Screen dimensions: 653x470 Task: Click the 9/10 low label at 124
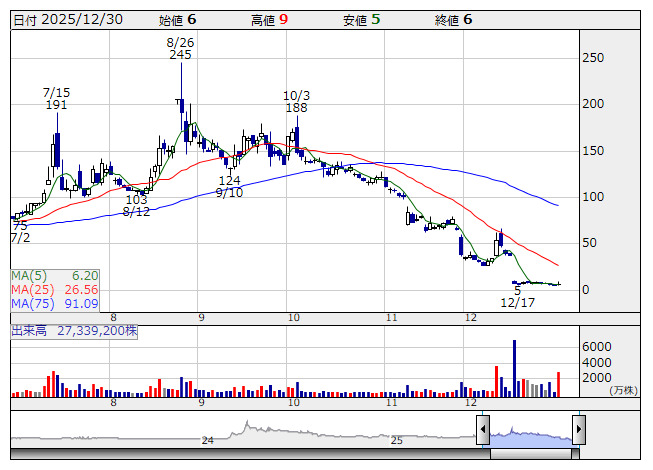[229, 186]
